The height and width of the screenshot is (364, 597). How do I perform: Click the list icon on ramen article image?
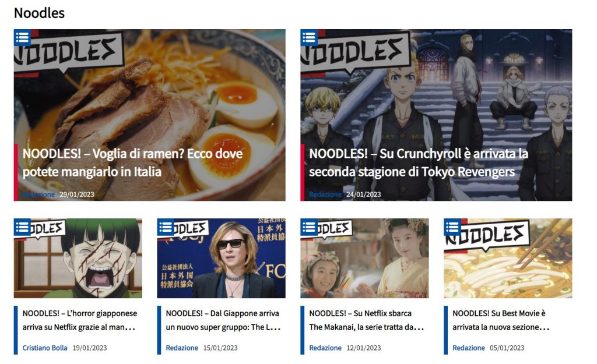(x=23, y=38)
